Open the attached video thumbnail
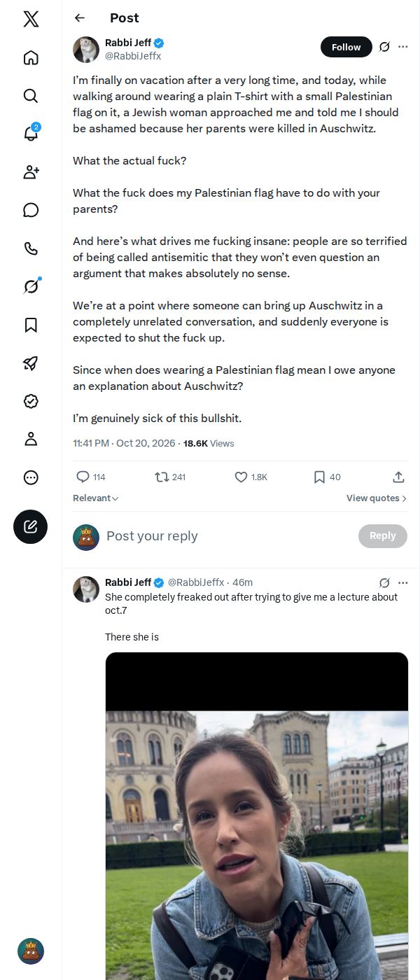420x980 pixels. click(257, 816)
